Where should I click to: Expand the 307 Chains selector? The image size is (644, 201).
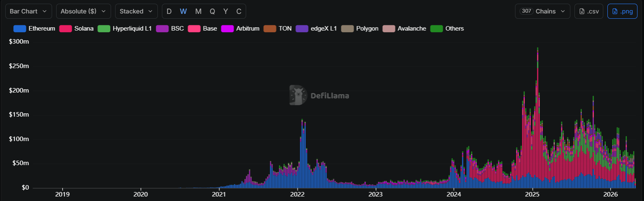pyautogui.click(x=542, y=11)
